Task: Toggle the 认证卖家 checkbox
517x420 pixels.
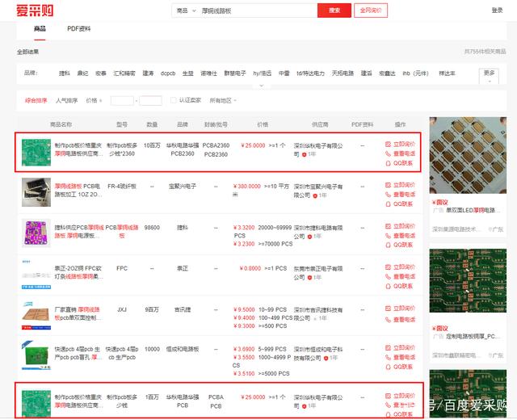Action: pyautogui.click(x=174, y=100)
